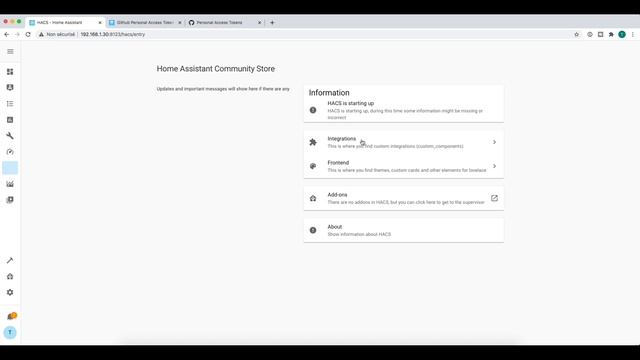Click the Updates and important messages text
640x360 pixels.
(223, 89)
